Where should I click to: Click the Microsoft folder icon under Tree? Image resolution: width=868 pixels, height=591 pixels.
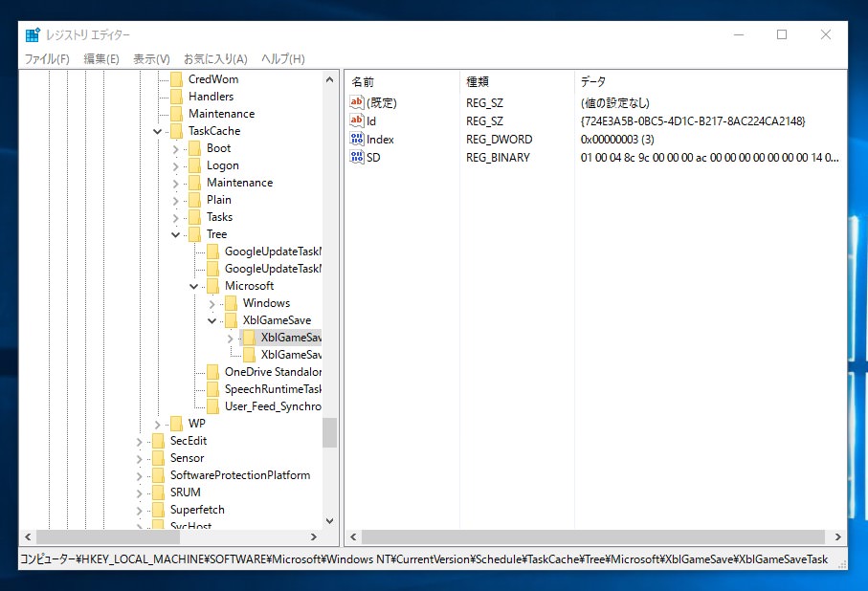coord(213,286)
